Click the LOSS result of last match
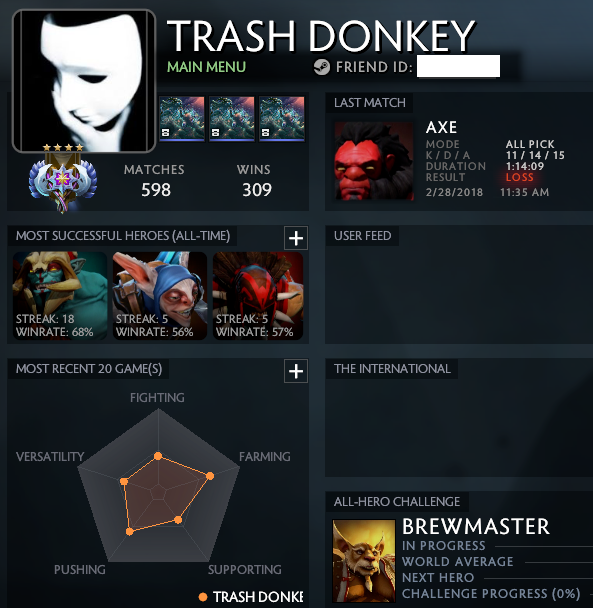Image resolution: width=593 pixels, height=608 pixels. coord(520,177)
